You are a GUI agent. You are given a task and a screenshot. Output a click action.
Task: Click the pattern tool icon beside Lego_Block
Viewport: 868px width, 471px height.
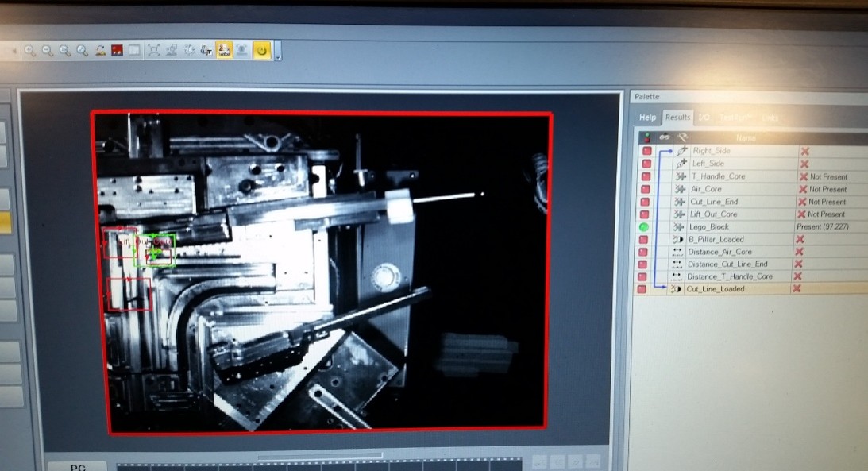(x=680, y=227)
